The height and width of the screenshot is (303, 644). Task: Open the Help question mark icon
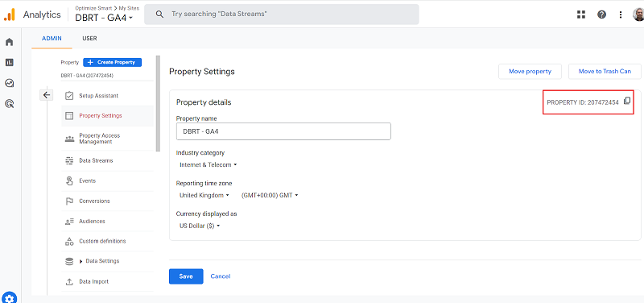tap(601, 15)
